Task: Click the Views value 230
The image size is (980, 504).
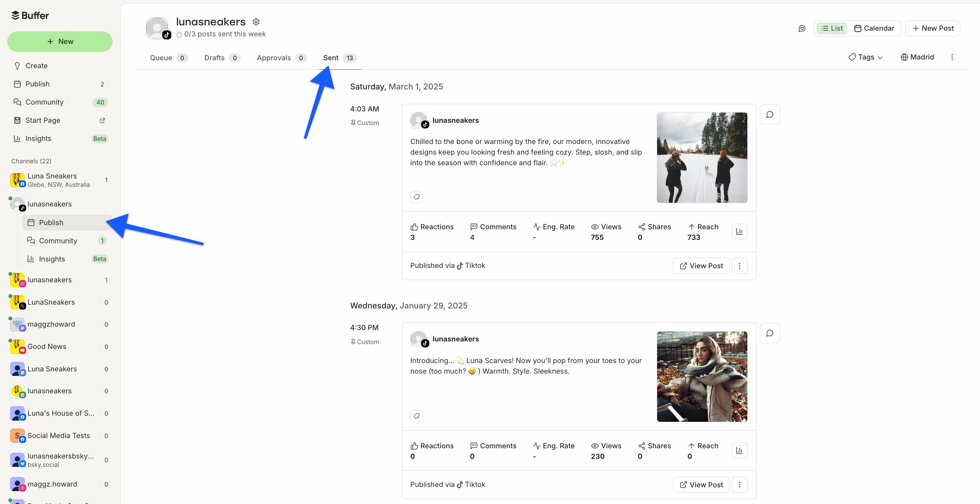Action: [597, 457]
